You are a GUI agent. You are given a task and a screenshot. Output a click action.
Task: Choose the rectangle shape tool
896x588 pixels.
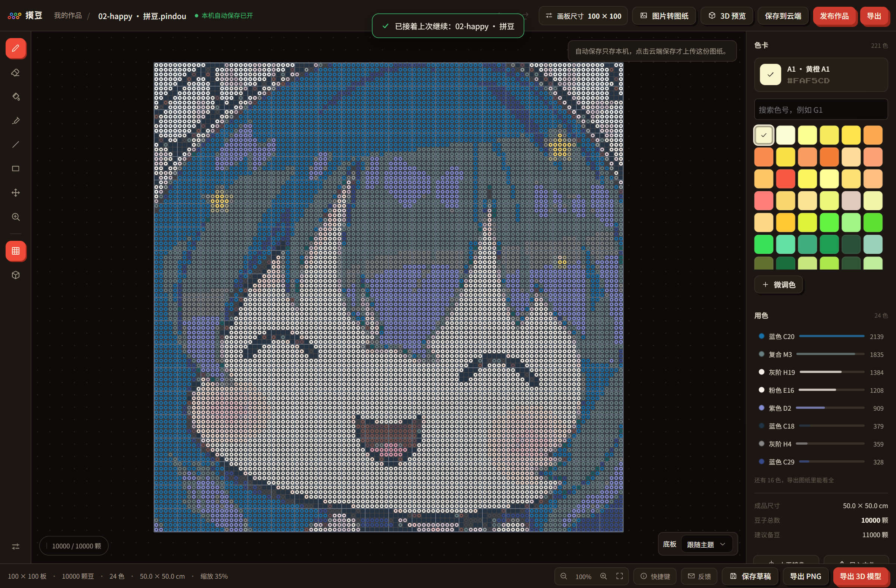click(16, 169)
